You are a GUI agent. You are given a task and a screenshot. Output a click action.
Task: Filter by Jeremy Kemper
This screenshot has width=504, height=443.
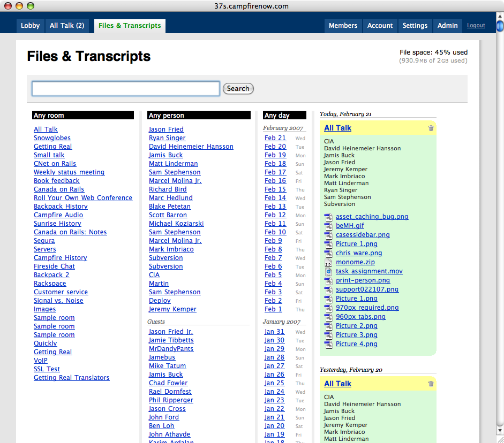pos(172,309)
